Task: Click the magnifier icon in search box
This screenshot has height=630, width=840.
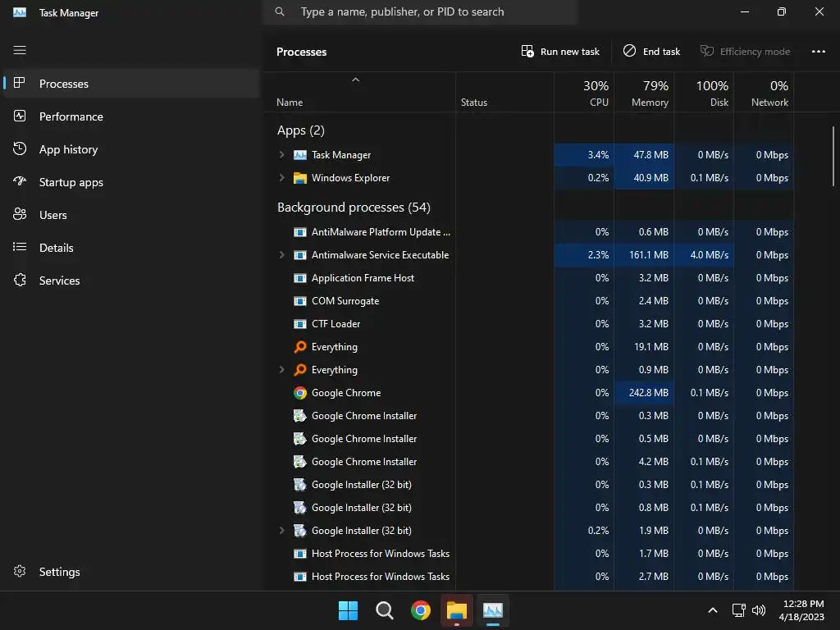Action: 280,11
